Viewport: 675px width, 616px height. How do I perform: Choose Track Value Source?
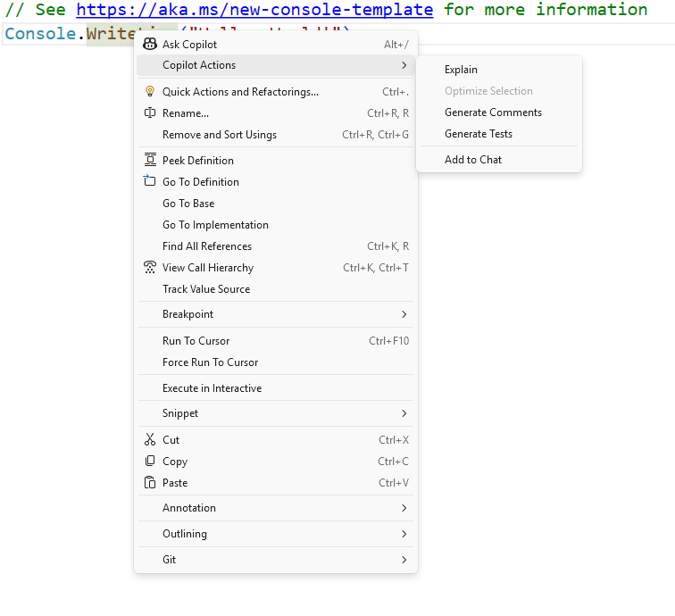point(276,289)
